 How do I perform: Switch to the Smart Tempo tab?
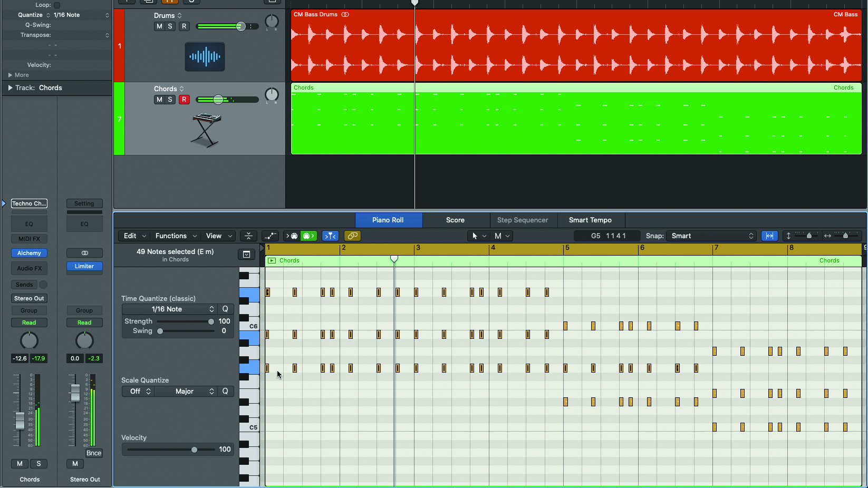click(590, 220)
